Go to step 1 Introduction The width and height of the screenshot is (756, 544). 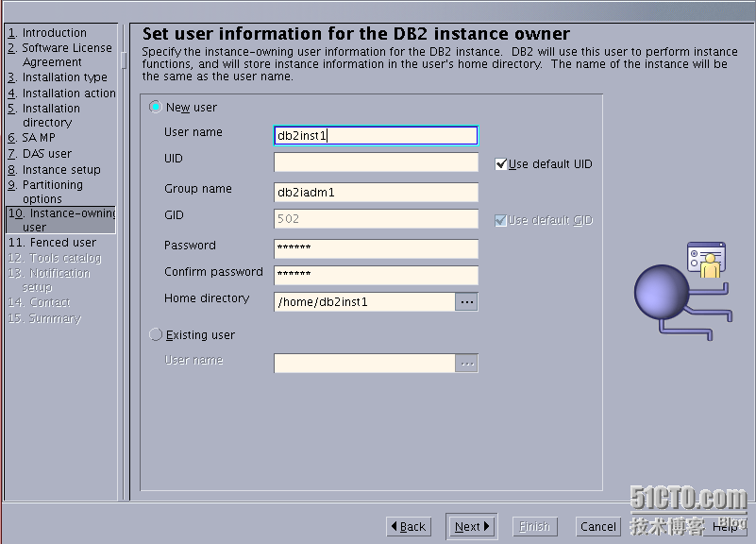click(x=47, y=33)
